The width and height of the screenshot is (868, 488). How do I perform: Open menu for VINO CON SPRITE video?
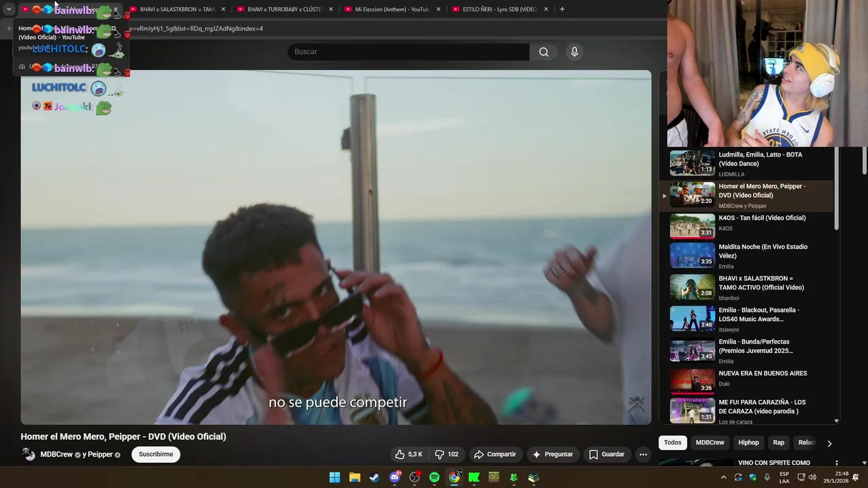[x=836, y=464]
